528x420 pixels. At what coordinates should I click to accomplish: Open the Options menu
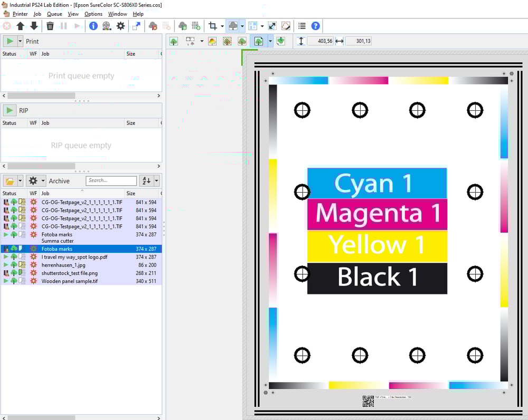click(93, 14)
